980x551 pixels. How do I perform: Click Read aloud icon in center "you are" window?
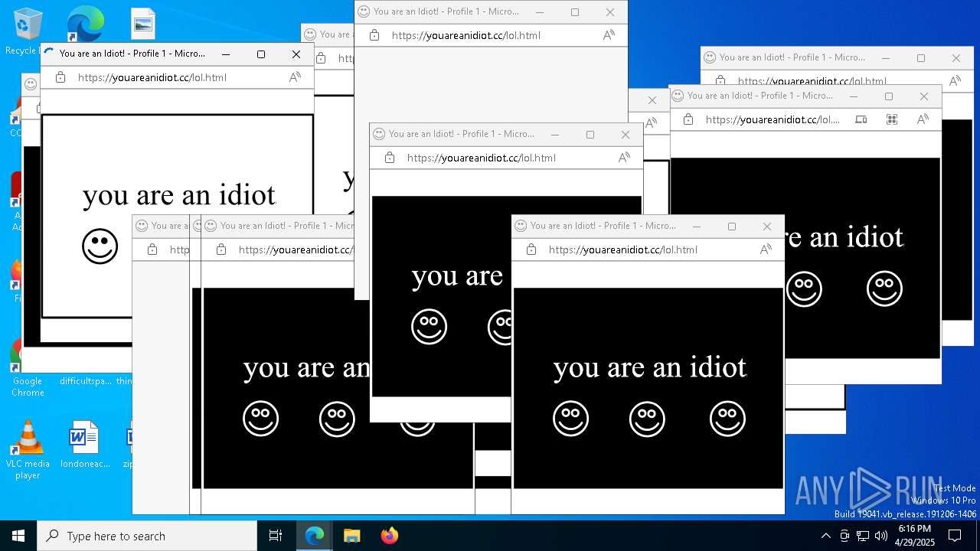(x=624, y=158)
